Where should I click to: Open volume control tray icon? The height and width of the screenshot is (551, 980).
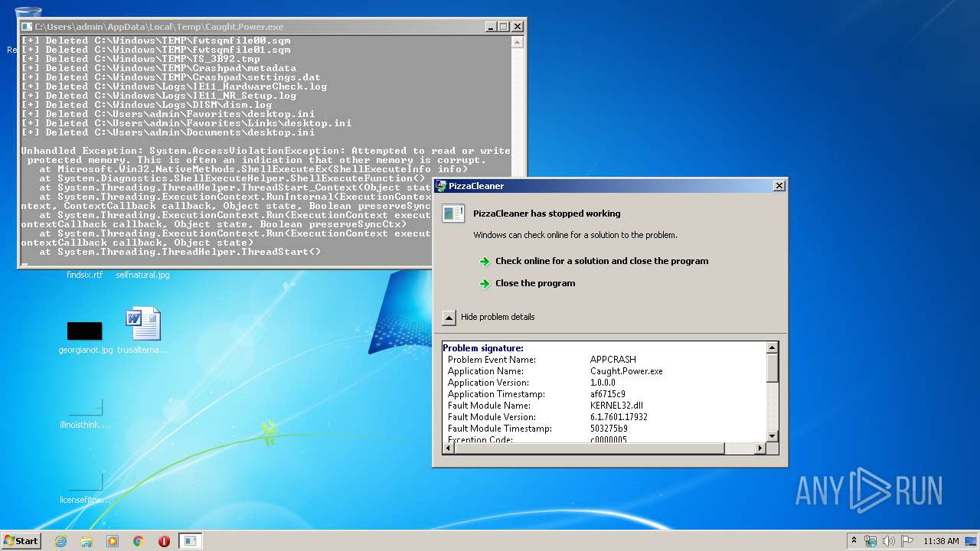[889, 541]
